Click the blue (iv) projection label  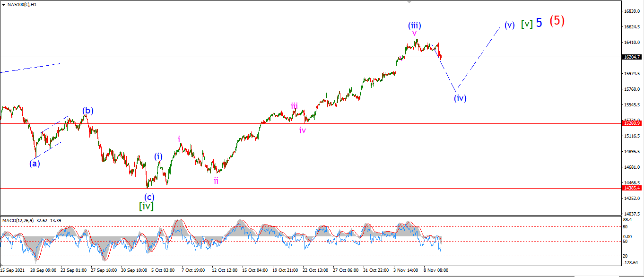(460, 98)
